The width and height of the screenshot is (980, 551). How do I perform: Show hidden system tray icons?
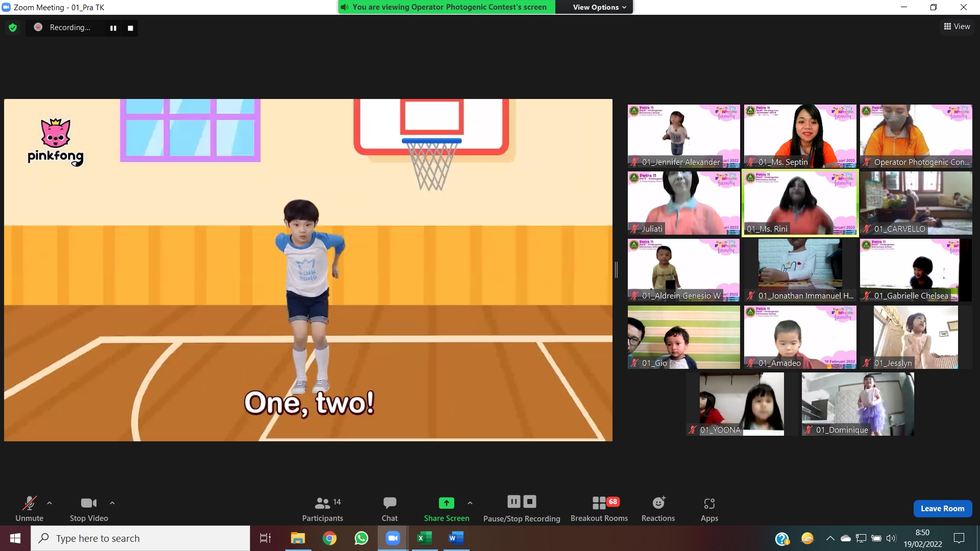pos(830,538)
